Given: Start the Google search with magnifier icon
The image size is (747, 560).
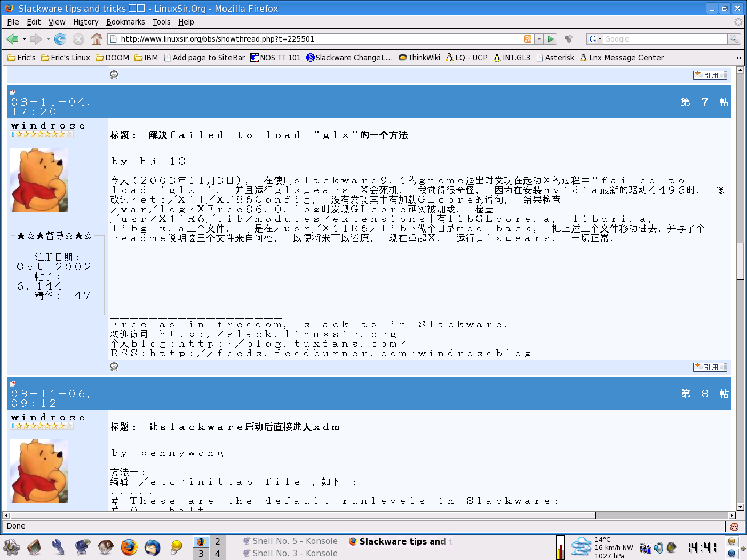Looking at the screenshot, I should click(734, 39).
